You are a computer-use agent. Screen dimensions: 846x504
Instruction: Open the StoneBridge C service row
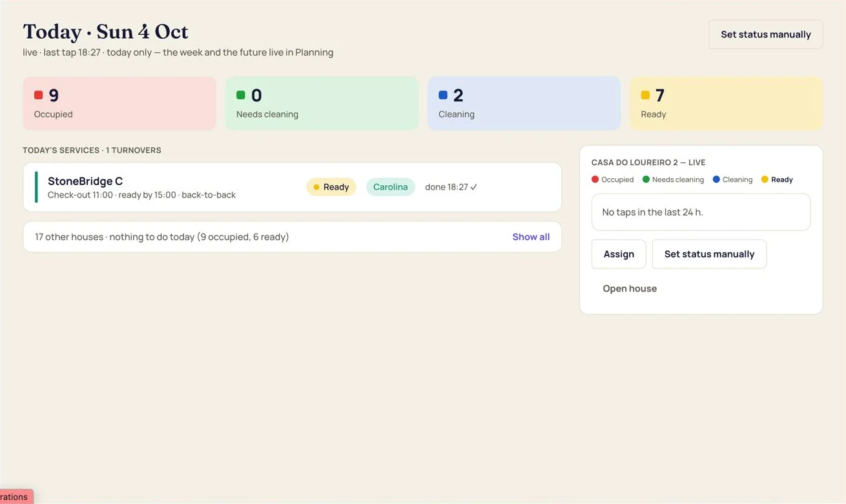pos(292,187)
